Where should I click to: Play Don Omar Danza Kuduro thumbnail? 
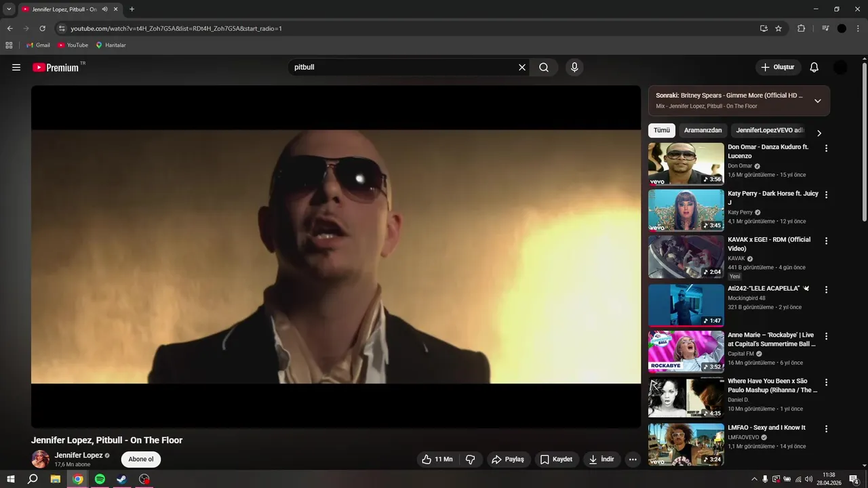click(686, 164)
